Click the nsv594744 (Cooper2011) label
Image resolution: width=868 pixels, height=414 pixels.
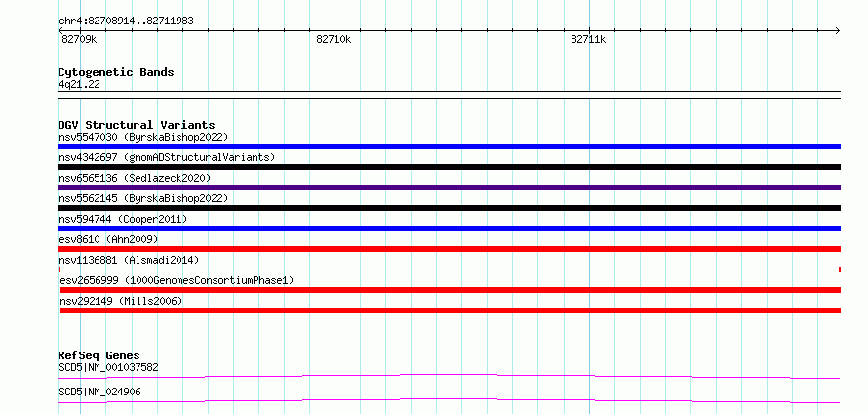click(123, 219)
